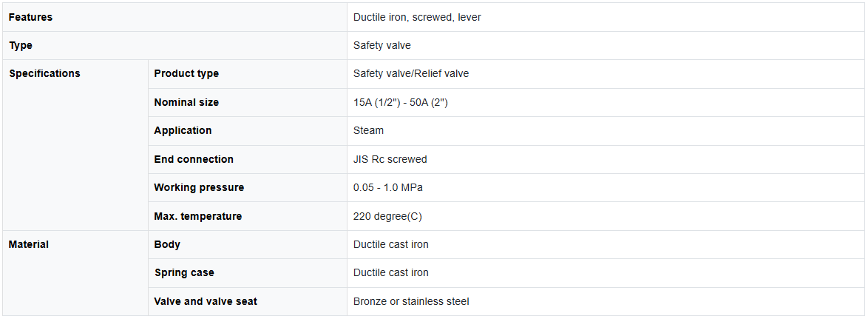The width and height of the screenshot is (868, 319).
Task: Select the 'Ductile iron, screwed, lever' value
Action: pos(417,17)
